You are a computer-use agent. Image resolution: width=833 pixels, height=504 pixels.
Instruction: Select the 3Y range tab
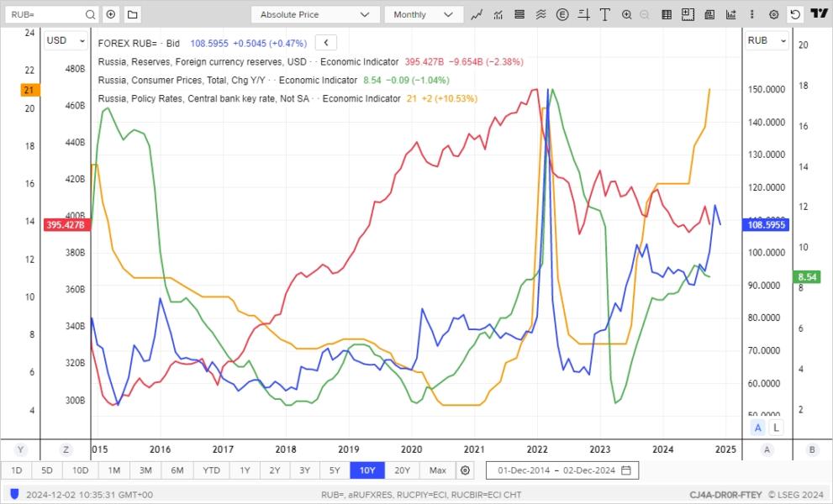point(304,470)
